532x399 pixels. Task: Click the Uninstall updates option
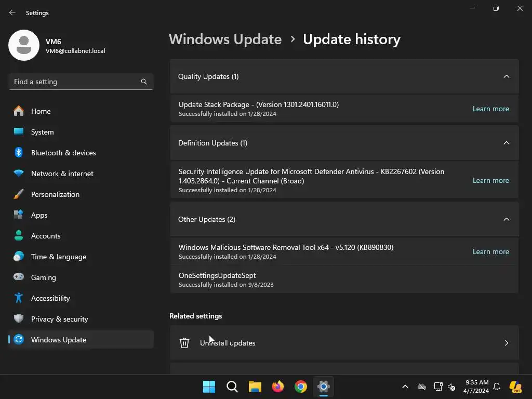(x=344, y=343)
